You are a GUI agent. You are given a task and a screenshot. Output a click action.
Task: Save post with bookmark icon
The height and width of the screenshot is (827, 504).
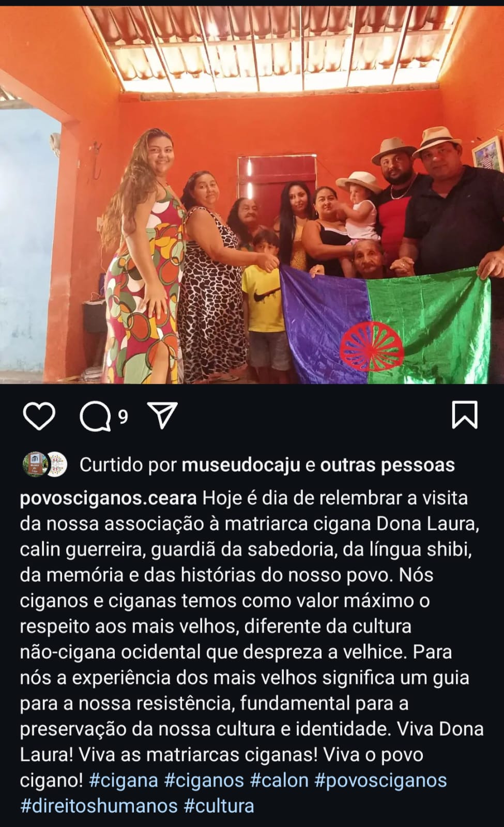pyautogui.click(x=465, y=416)
